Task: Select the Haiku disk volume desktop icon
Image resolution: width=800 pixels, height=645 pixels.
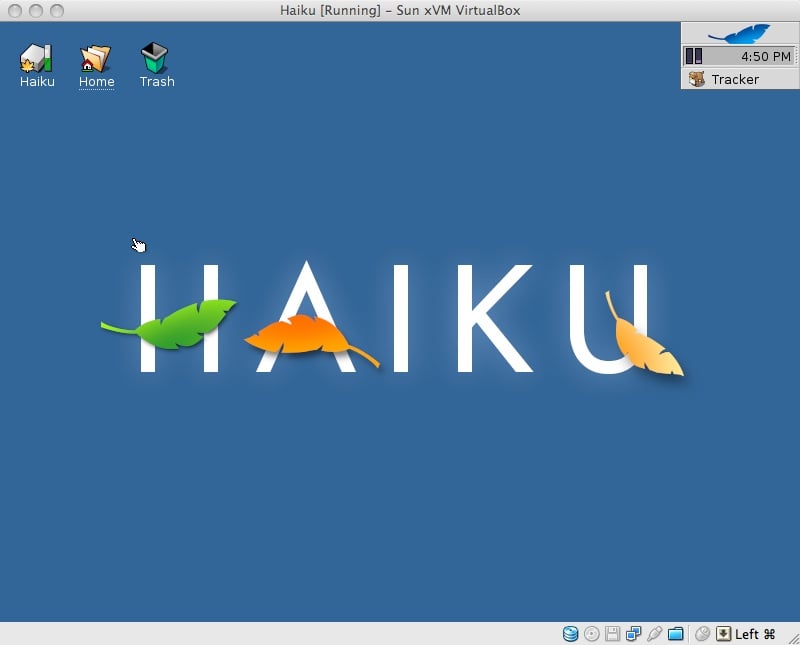Action: pos(36,58)
